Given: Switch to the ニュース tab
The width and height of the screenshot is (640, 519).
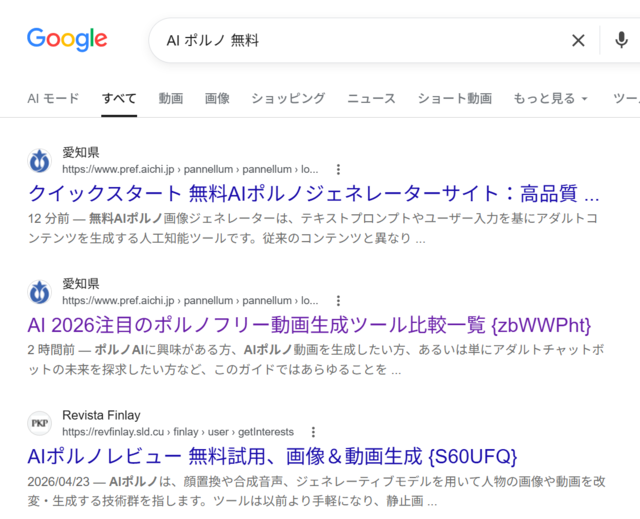Looking at the screenshot, I should pos(371,98).
